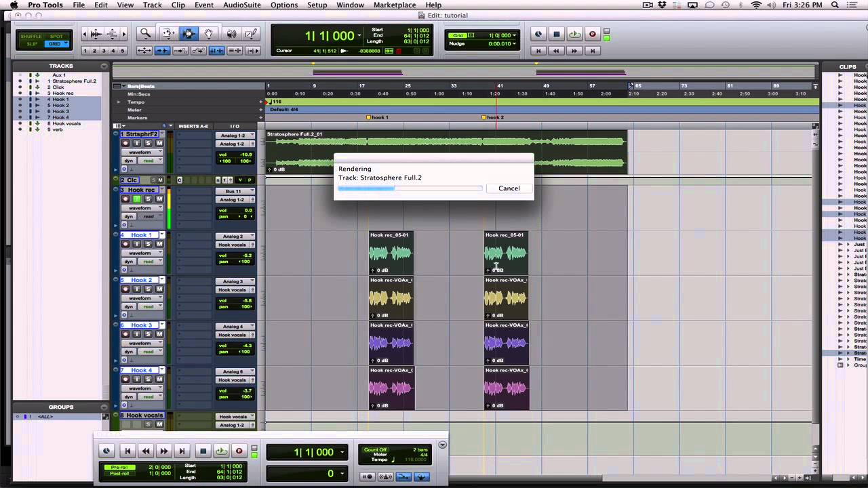Open Hook rec input selector Bus 11

coord(235,192)
